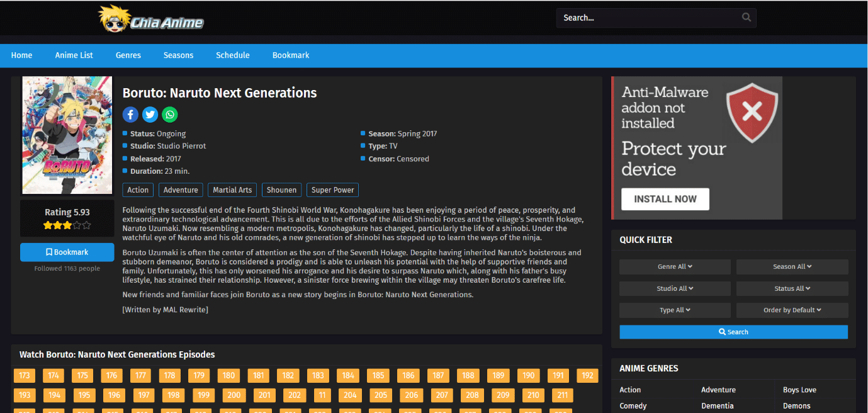Select the Adventure genre tag below Duration
Viewport: 868px width, 413px height.
(181, 190)
